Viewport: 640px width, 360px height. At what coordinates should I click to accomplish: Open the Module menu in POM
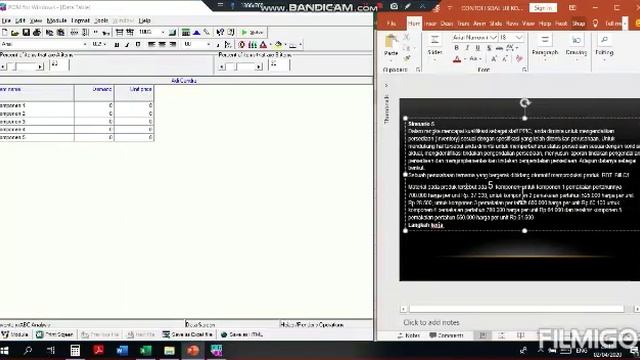(57, 20)
